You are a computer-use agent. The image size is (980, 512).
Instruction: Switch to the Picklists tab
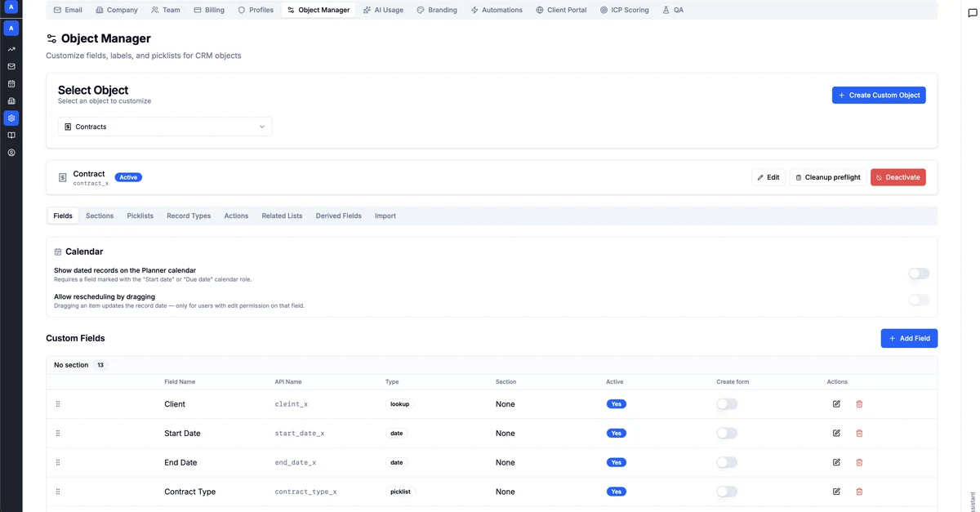click(x=140, y=216)
